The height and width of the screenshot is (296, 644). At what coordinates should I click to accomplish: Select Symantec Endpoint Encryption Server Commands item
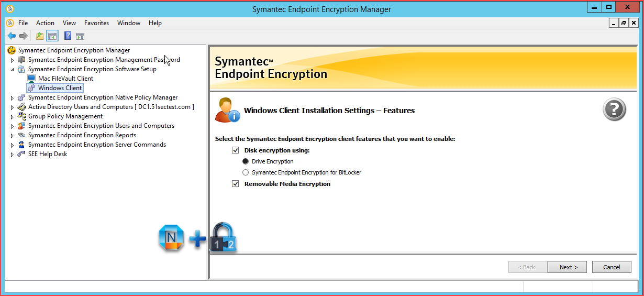[x=97, y=145]
